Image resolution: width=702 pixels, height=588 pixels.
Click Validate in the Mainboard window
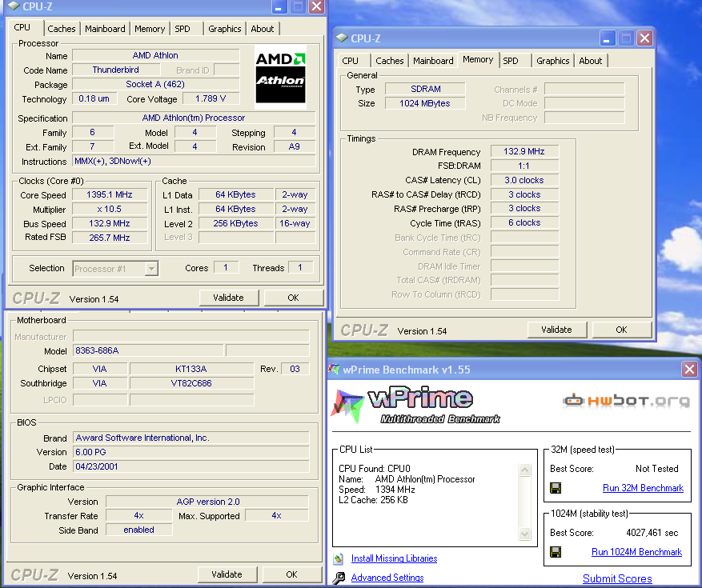[x=227, y=574]
